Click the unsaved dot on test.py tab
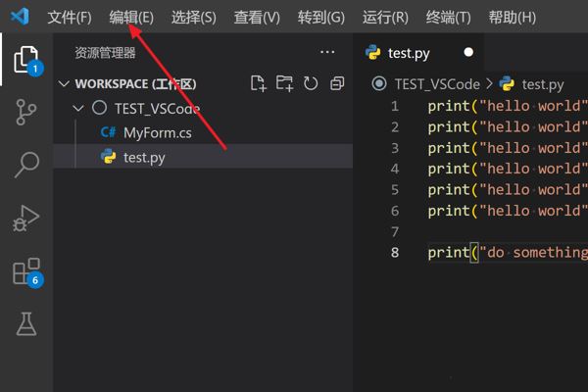The width and height of the screenshot is (588, 392). (468, 53)
